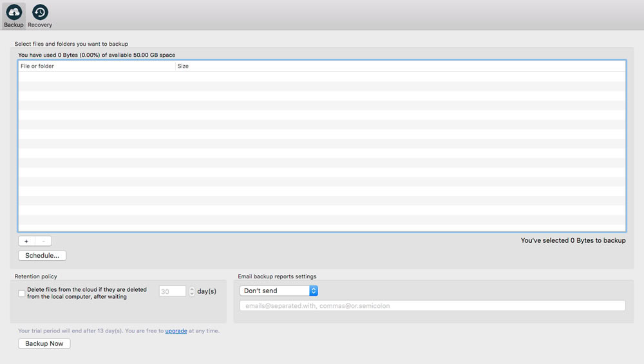Add a file with the plus button
Screen dimensions: 644x364
point(26,241)
